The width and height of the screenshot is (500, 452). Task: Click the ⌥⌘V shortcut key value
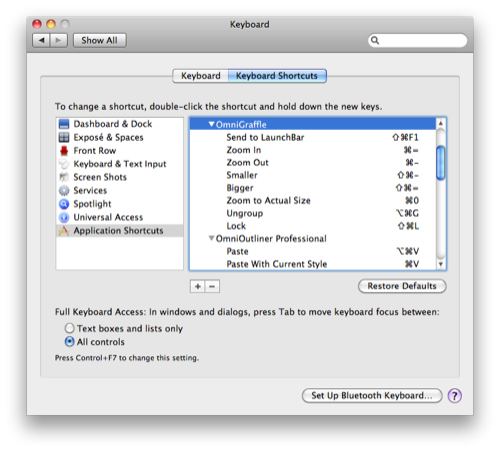click(x=408, y=251)
